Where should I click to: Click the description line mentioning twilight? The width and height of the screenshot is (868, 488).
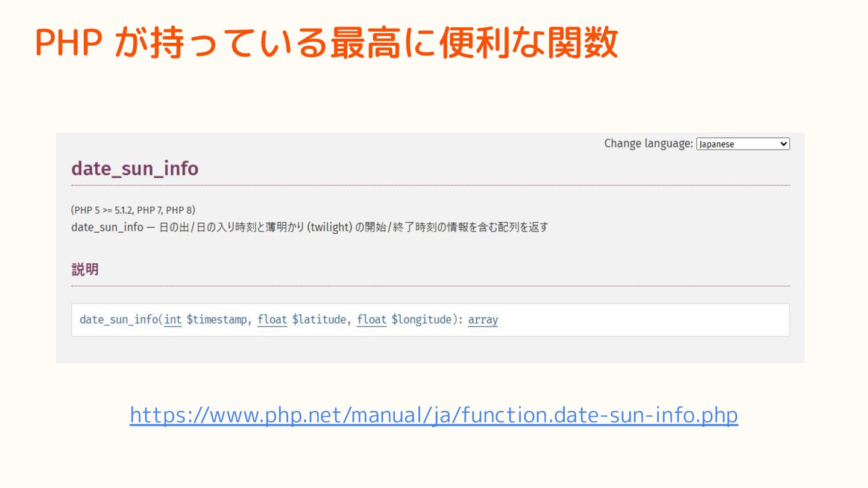[310, 227]
